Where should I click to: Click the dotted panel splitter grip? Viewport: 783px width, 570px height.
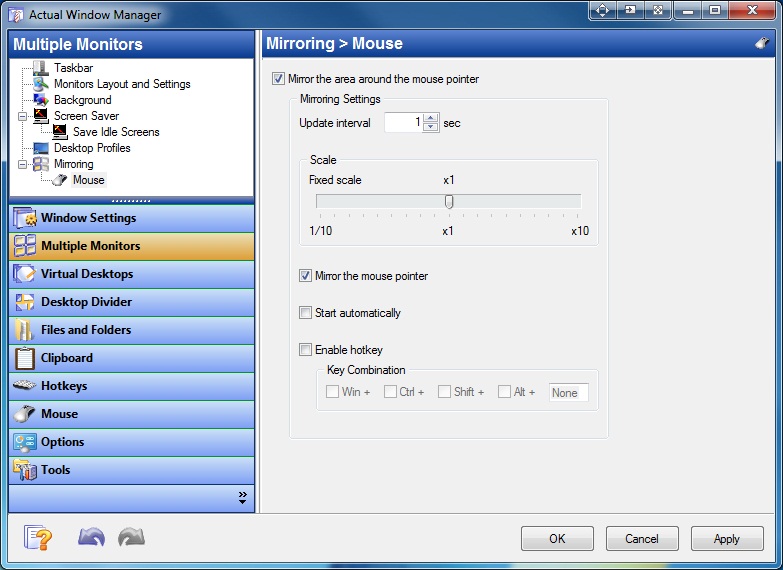(131, 201)
